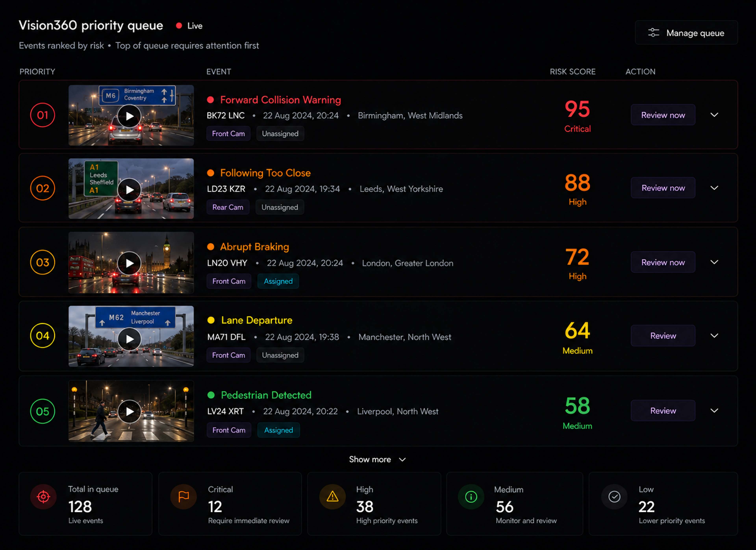Sort by the RISK SCORE column header
The width and height of the screenshot is (756, 550).
(572, 72)
